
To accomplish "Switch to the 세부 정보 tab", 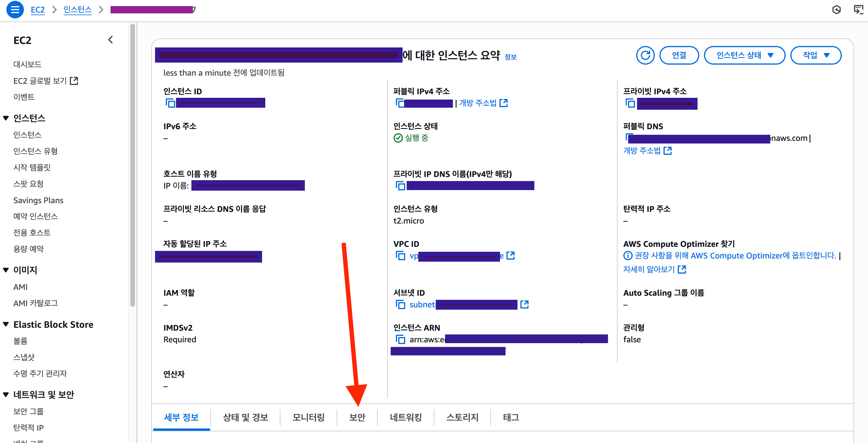I will click(181, 417).
